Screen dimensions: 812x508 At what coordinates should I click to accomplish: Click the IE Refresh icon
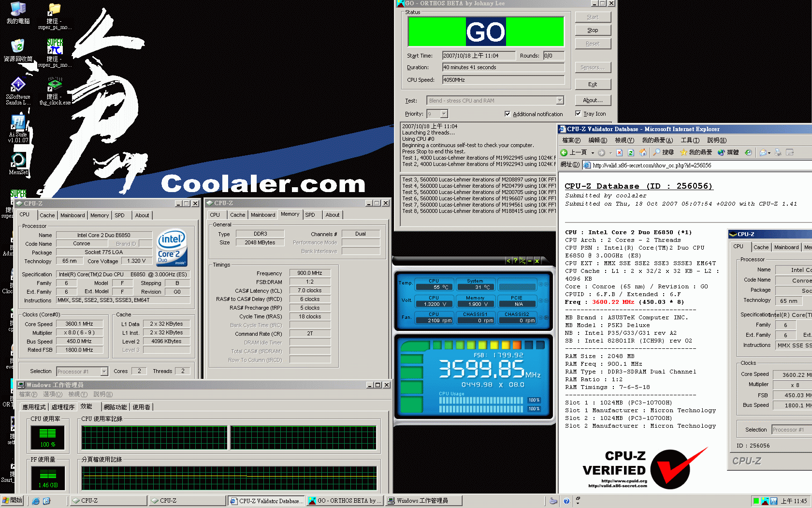[631, 152]
